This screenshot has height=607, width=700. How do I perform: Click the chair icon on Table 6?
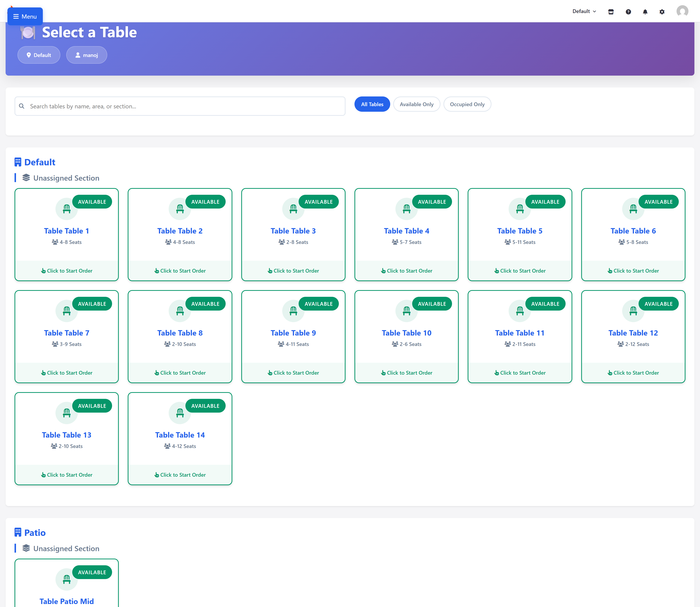(633, 209)
